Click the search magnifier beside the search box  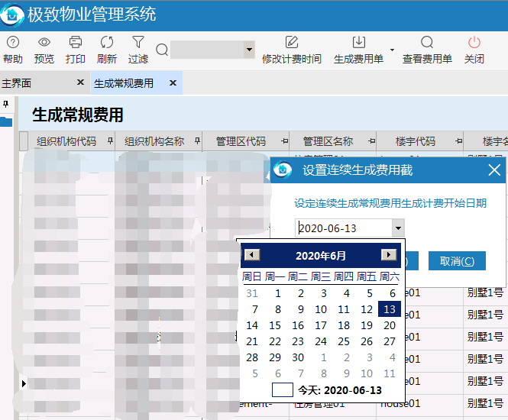click(162, 50)
